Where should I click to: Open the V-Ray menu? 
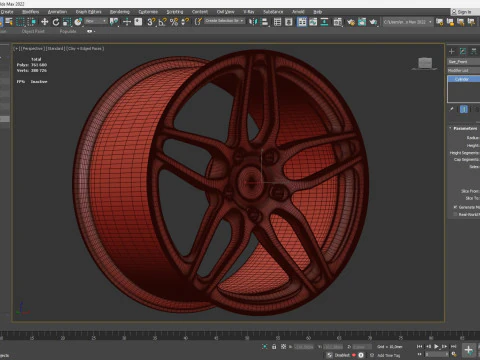(249, 12)
